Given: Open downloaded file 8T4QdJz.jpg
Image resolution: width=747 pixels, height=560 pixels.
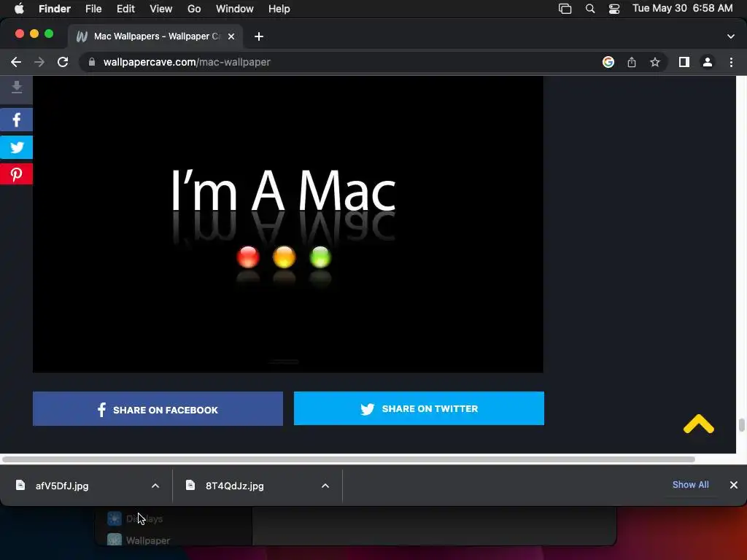Looking at the screenshot, I should 235,486.
